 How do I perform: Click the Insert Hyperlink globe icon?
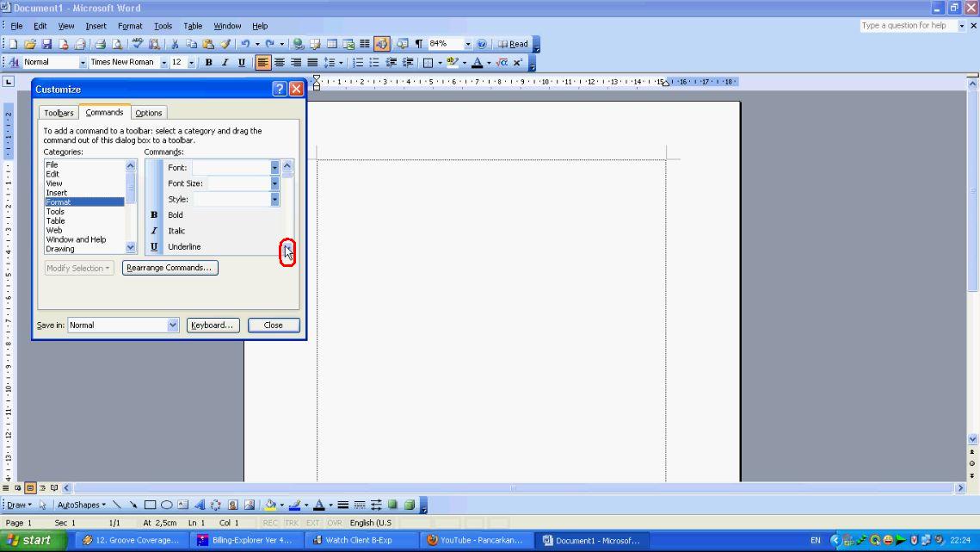click(x=298, y=44)
